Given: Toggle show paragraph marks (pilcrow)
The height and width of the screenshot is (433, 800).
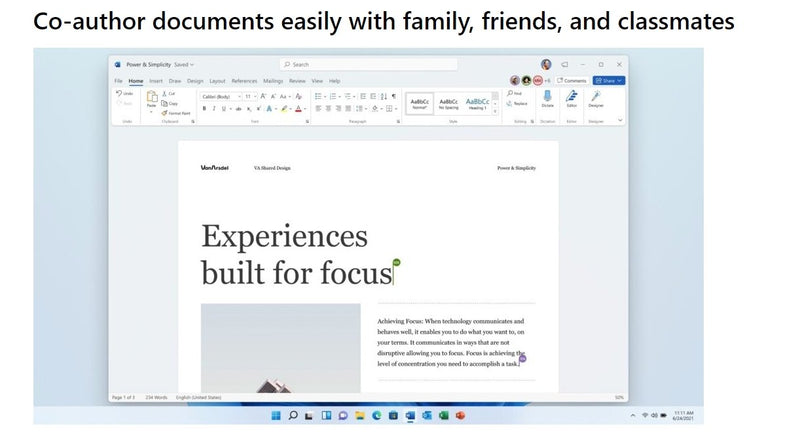Looking at the screenshot, I should coord(393,96).
